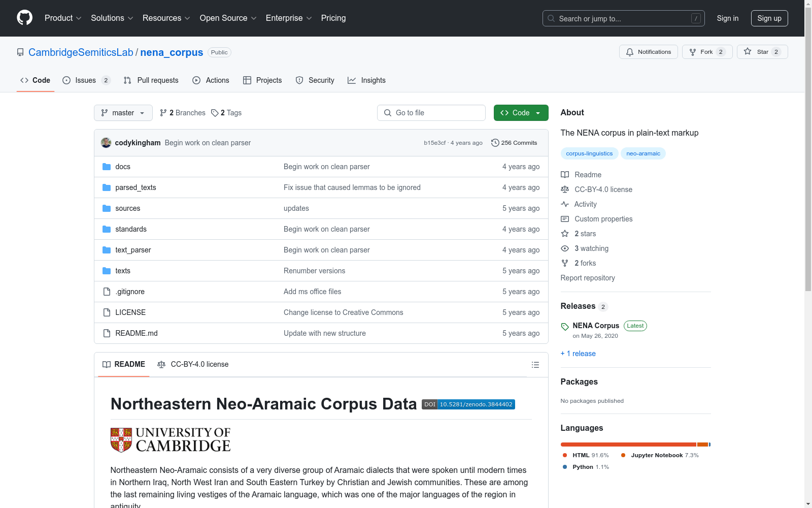Click the Zenodo DOI badge

coord(468,404)
